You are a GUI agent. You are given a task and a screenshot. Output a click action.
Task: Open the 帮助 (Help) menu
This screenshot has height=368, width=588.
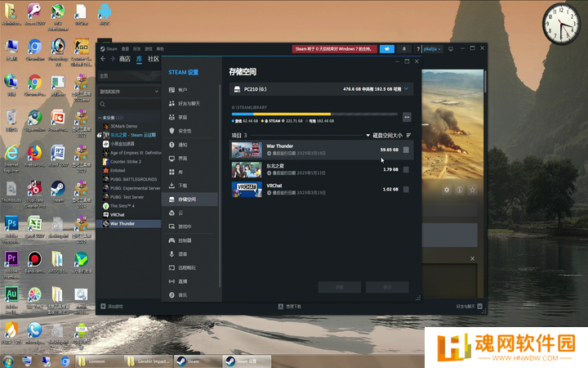[x=160, y=49]
